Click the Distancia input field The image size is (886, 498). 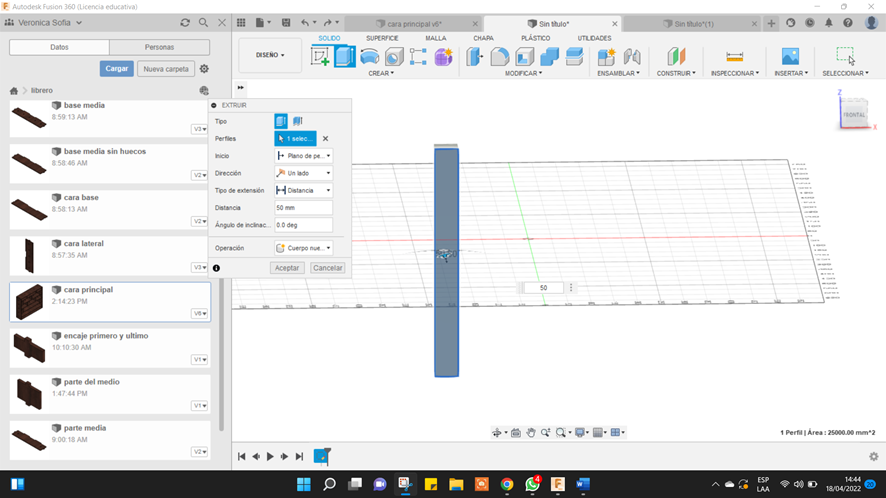(303, 208)
